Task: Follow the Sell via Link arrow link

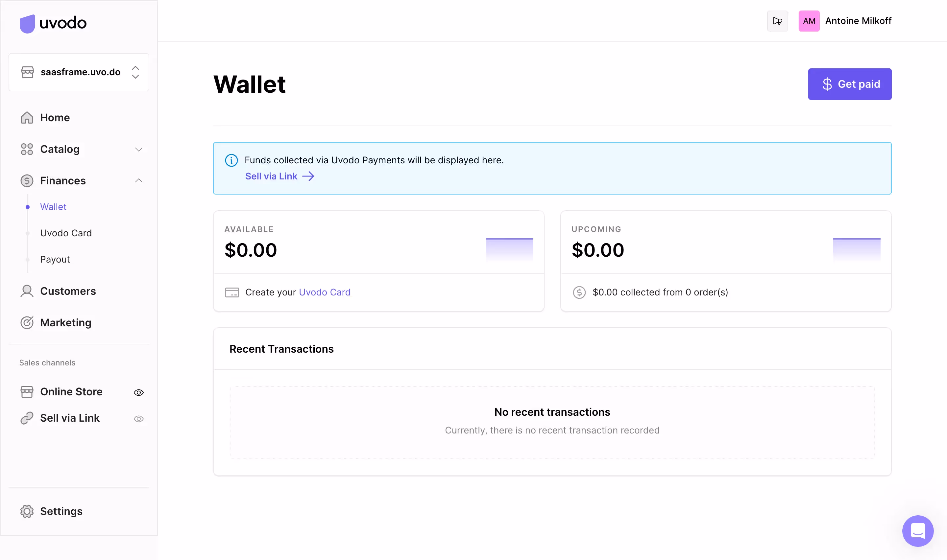Action: [x=280, y=176]
